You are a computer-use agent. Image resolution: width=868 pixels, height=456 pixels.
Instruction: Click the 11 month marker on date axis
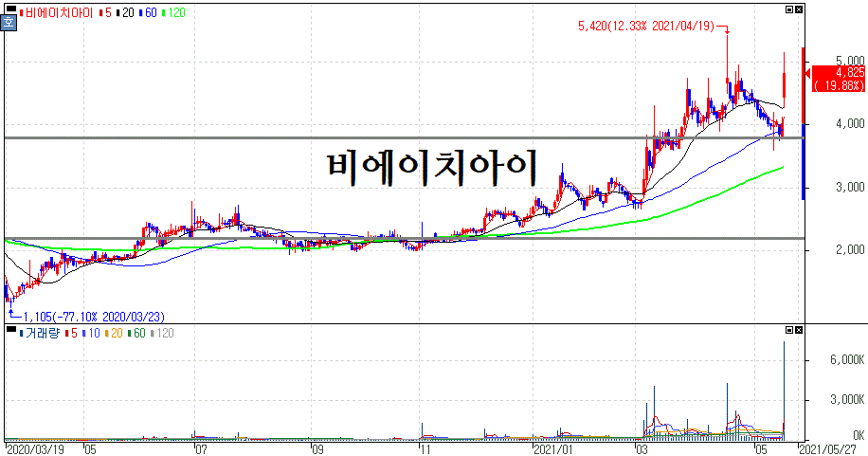coord(425,448)
